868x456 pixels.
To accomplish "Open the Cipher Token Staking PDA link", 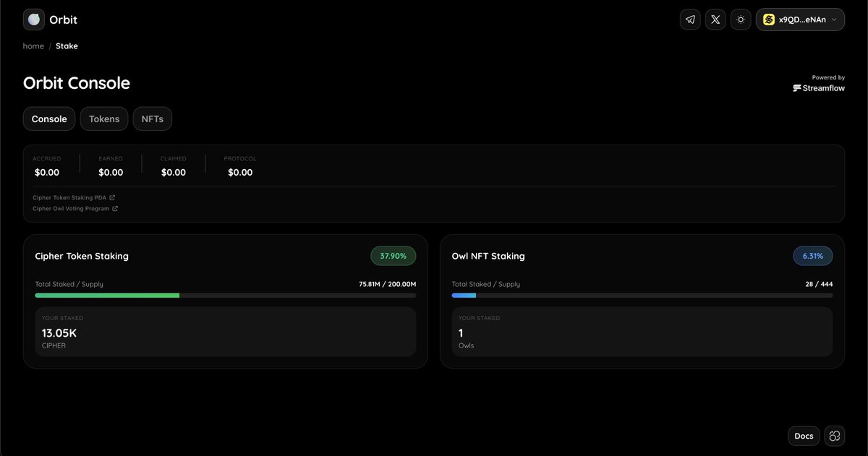I will coord(74,197).
